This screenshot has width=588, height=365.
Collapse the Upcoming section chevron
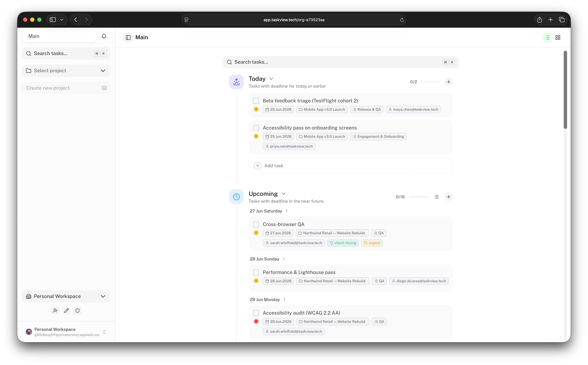click(283, 194)
